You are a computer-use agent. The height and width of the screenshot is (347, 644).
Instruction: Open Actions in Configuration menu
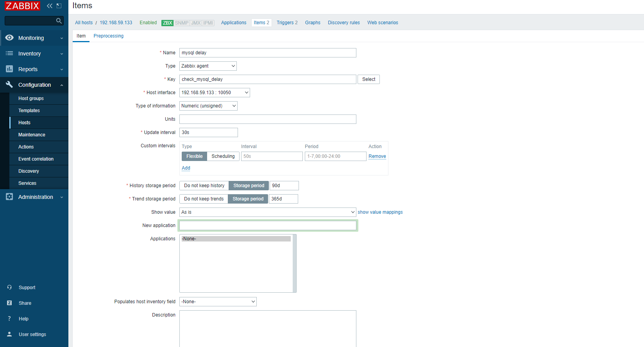coord(39,147)
